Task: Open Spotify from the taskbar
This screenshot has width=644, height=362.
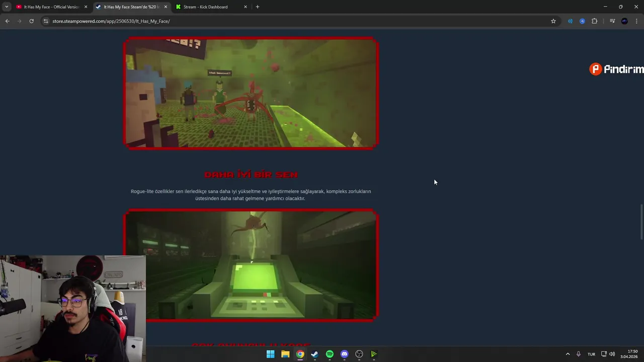Action: 330,354
